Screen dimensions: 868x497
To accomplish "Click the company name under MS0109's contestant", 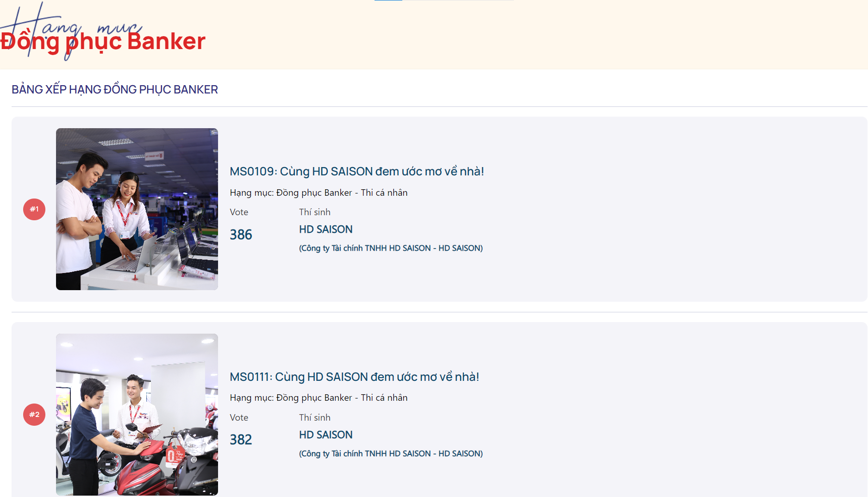I will click(391, 248).
